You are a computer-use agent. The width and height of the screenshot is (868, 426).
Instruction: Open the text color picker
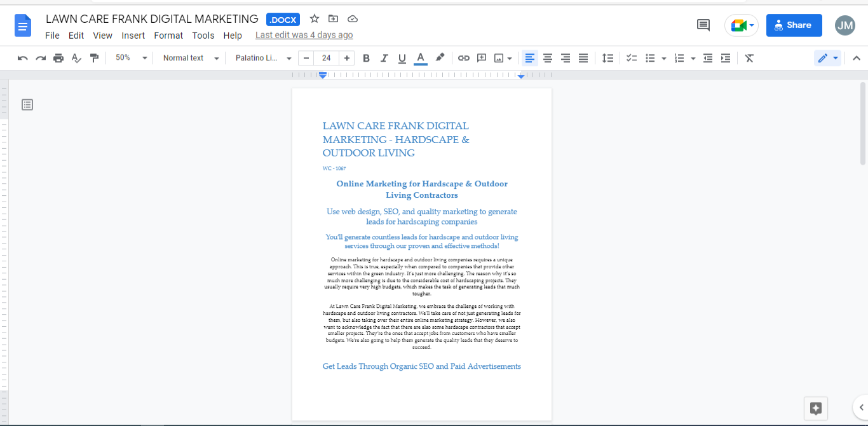[x=420, y=58]
